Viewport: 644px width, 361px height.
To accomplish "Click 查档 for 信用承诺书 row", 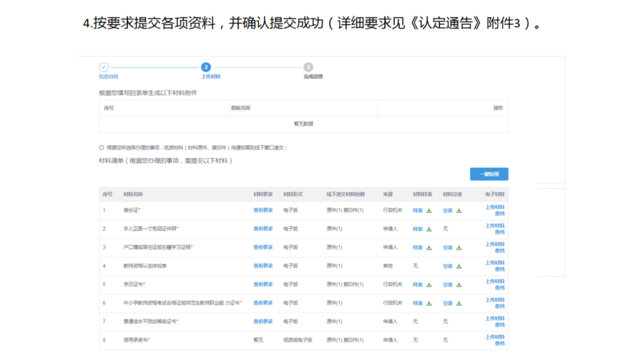I will pyautogui.click(x=499, y=343).
